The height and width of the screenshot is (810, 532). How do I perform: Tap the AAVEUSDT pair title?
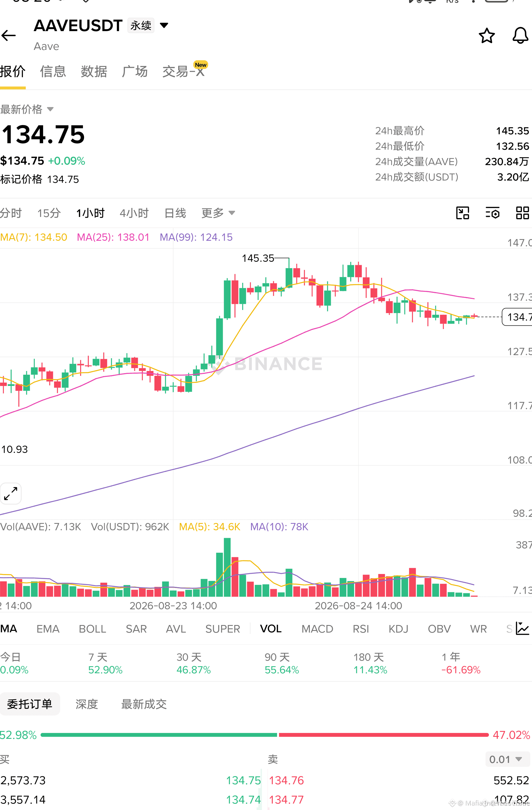pos(78,26)
